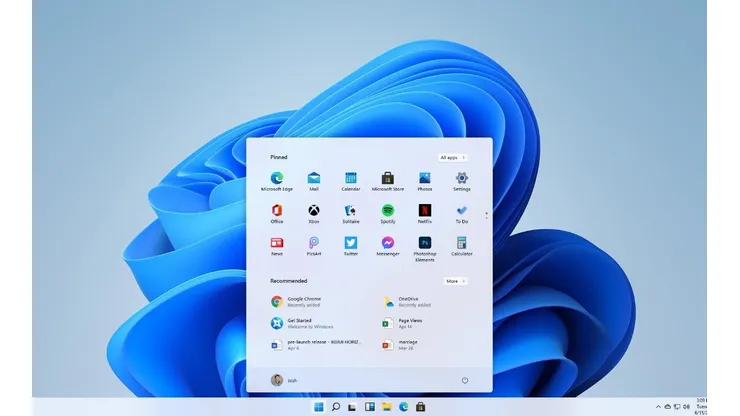The image size is (740, 416).
Task: Open Microsoft Store on the taskbar
Action: 420,407
